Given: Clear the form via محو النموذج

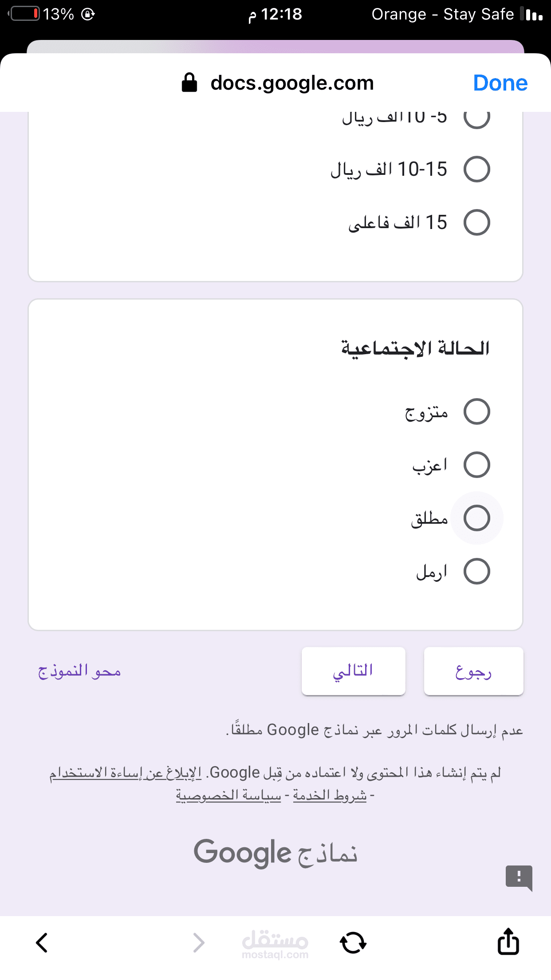Looking at the screenshot, I should point(79,671).
